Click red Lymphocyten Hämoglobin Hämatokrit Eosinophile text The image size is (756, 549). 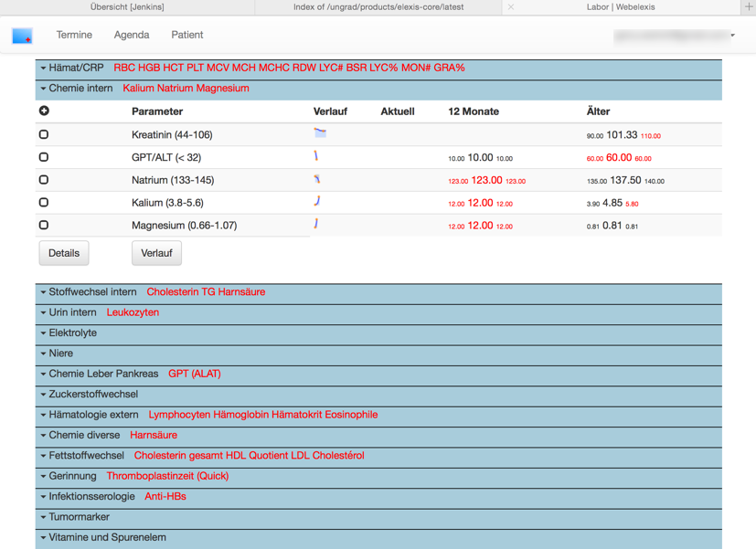[x=263, y=415]
